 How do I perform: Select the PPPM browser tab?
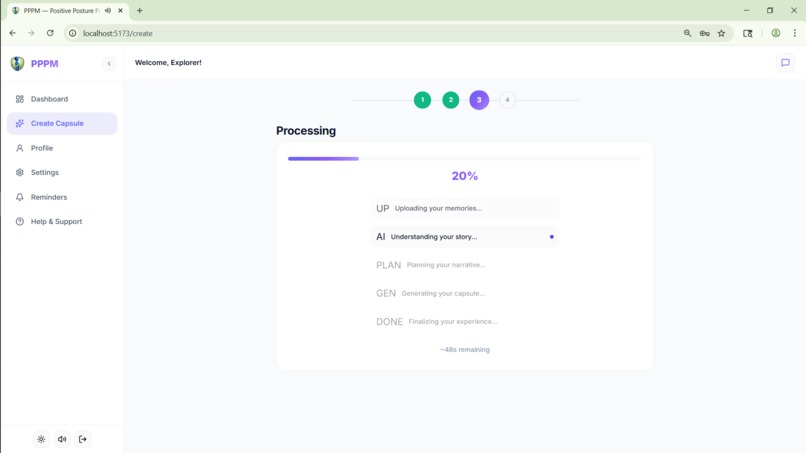pyautogui.click(x=67, y=10)
